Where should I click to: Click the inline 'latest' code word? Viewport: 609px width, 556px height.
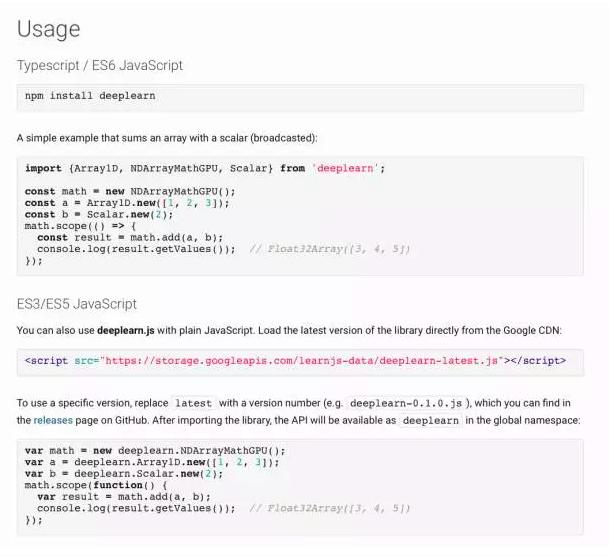click(x=193, y=403)
